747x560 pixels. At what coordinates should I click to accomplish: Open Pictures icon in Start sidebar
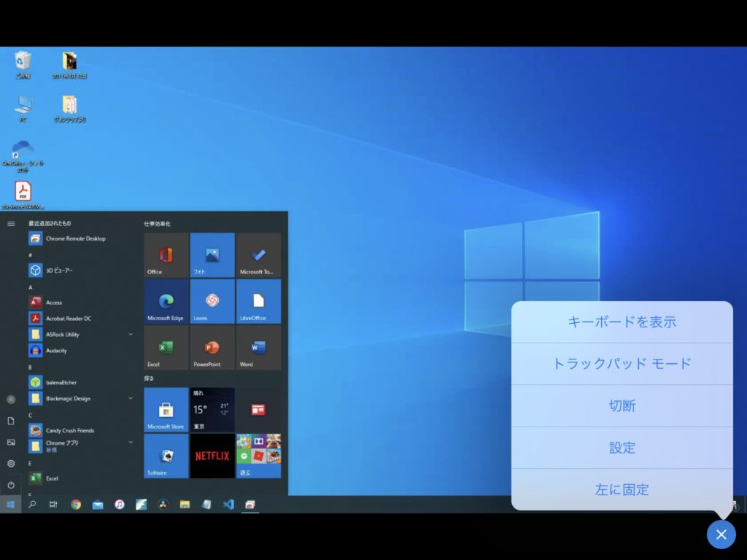coord(11,443)
